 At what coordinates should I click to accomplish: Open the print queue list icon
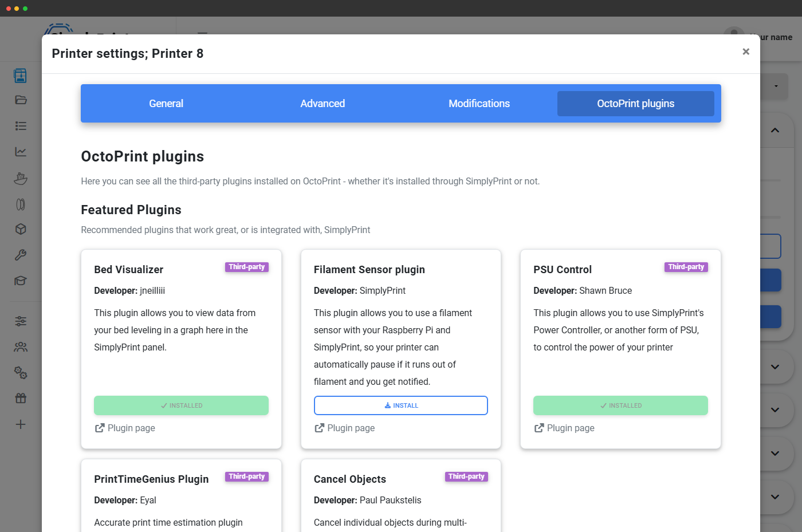pyautogui.click(x=21, y=126)
